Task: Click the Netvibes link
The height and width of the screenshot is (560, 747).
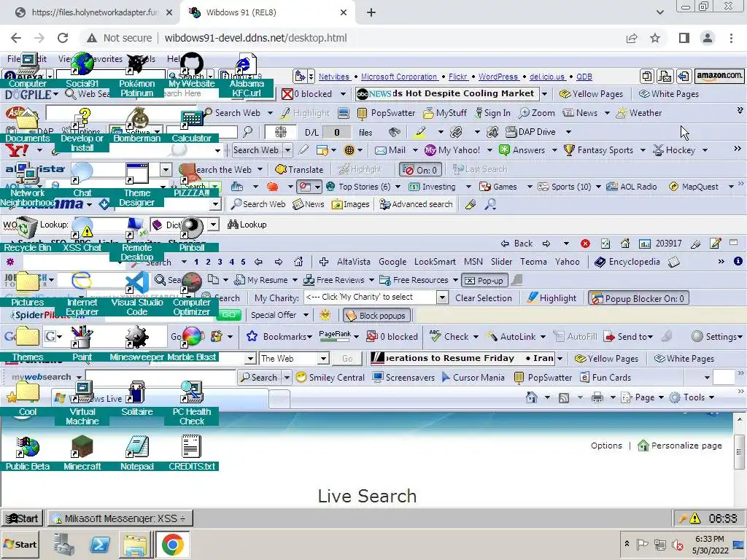Action: tap(333, 77)
